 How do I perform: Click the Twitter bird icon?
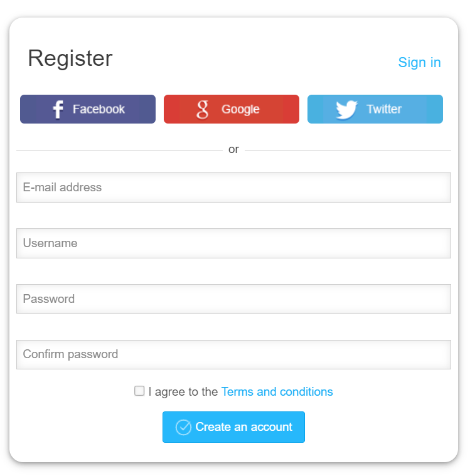pyautogui.click(x=346, y=109)
